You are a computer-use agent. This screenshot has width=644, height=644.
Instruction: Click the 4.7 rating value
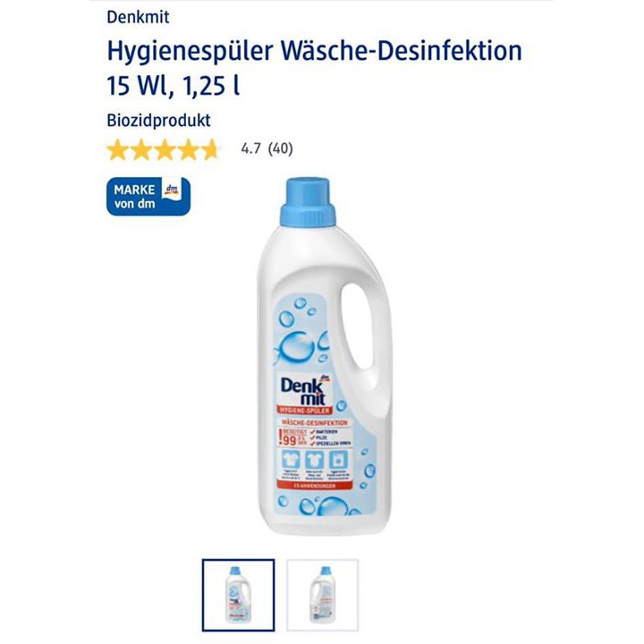[250, 148]
